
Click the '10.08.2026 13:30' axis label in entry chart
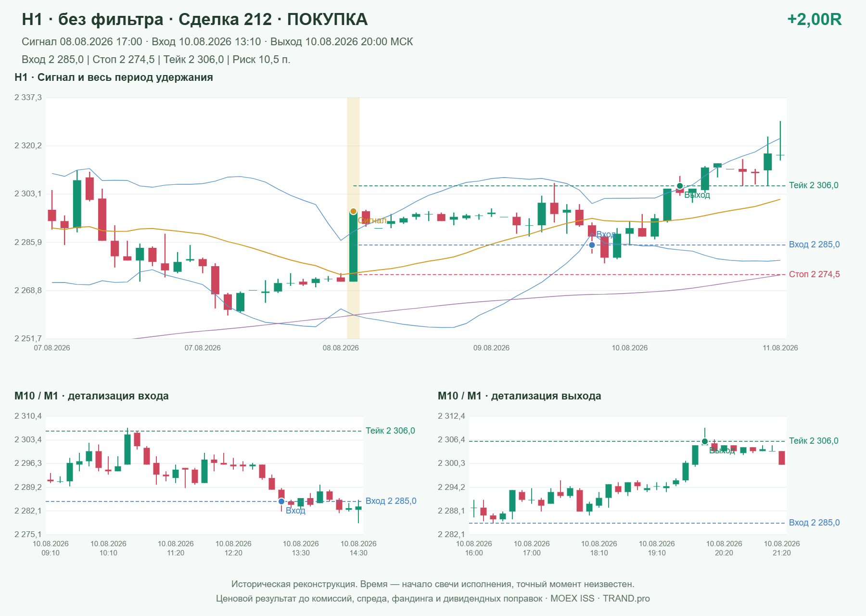point(301,548)
